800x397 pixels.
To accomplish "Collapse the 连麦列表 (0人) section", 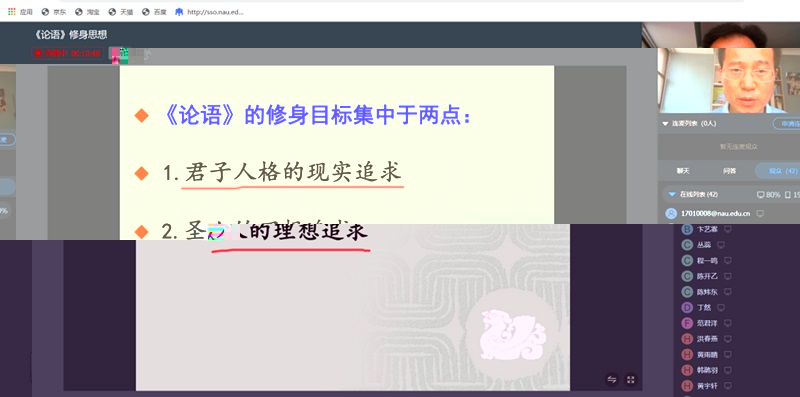I will point(665,123).
